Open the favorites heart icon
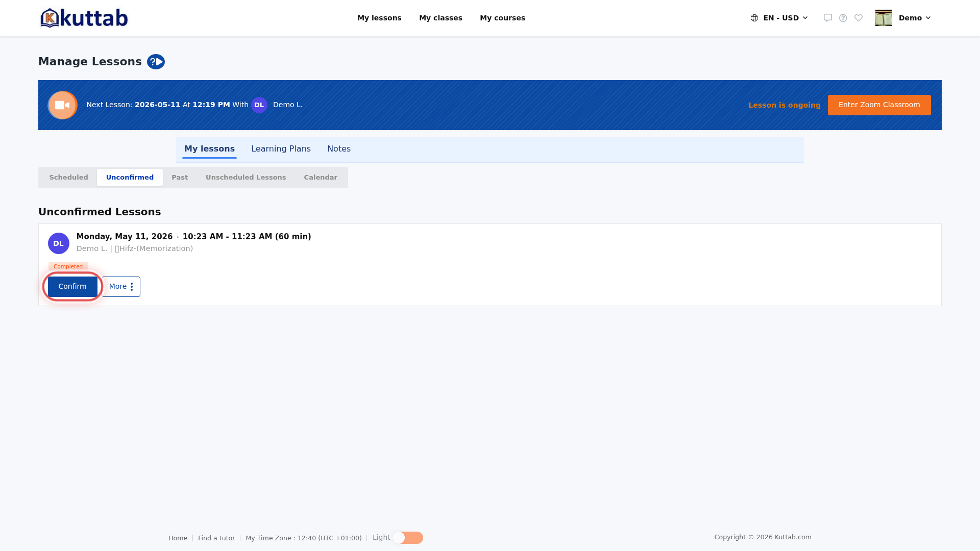Screen dimensions: 980x551 (859, 18)
